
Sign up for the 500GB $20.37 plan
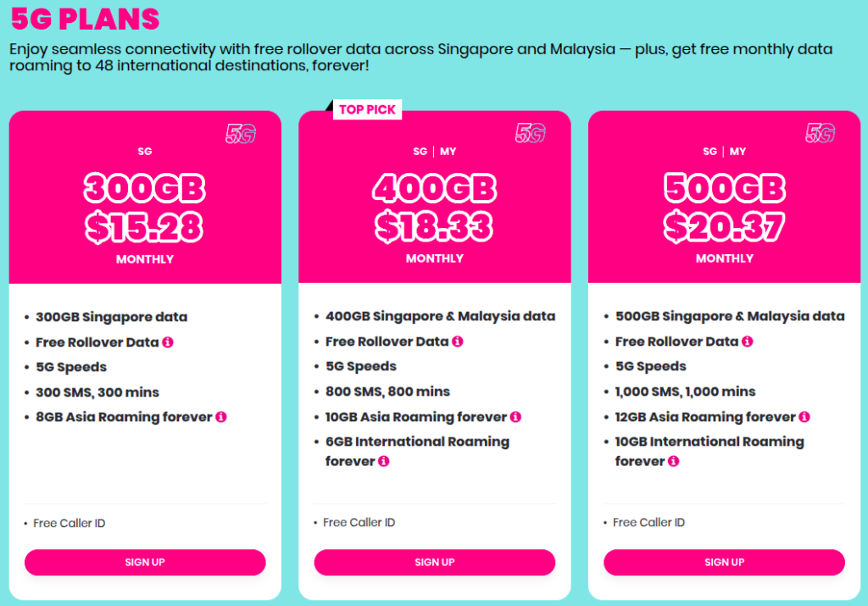(724, 562)
